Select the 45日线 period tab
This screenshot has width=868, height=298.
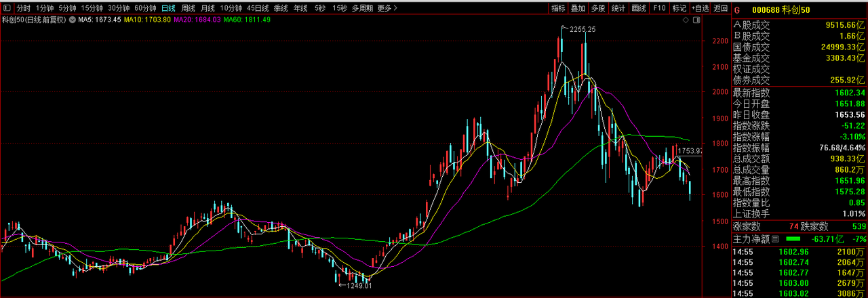(x=258, y=8)
